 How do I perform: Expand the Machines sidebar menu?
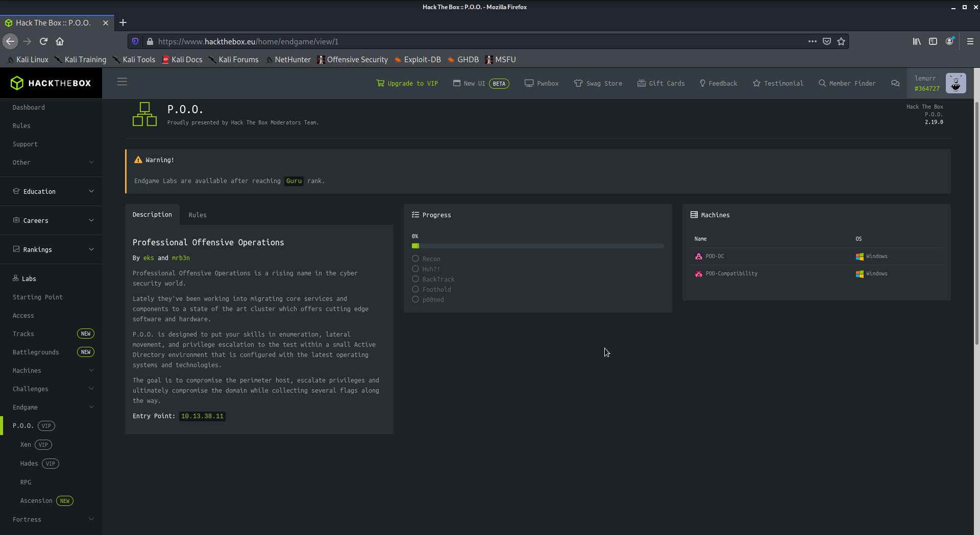[x=51, y=371]
